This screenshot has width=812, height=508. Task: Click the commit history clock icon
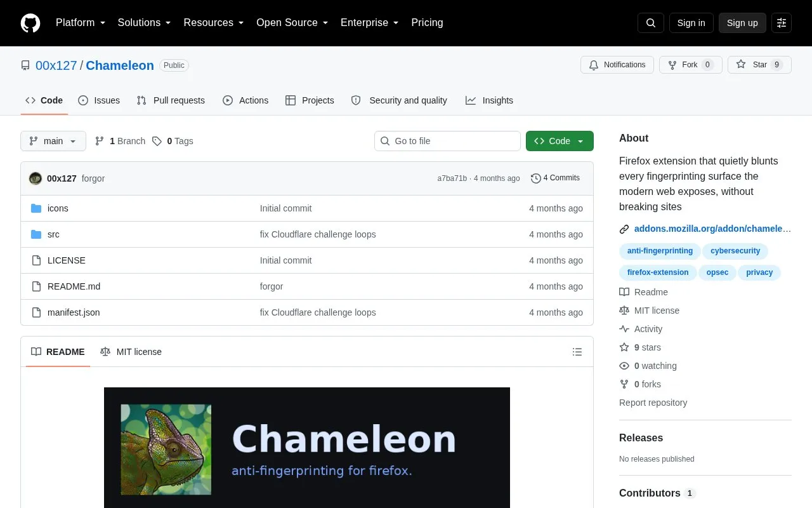(x=536, y=178)
